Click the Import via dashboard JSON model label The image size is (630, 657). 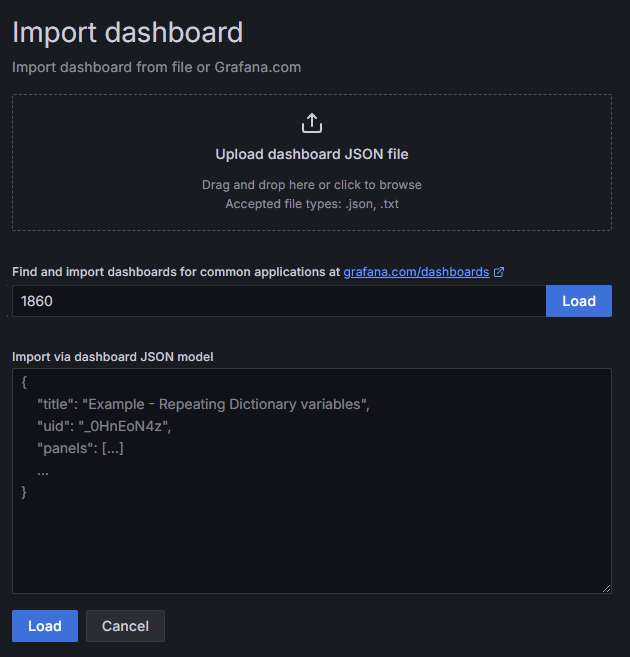(113, 357)
